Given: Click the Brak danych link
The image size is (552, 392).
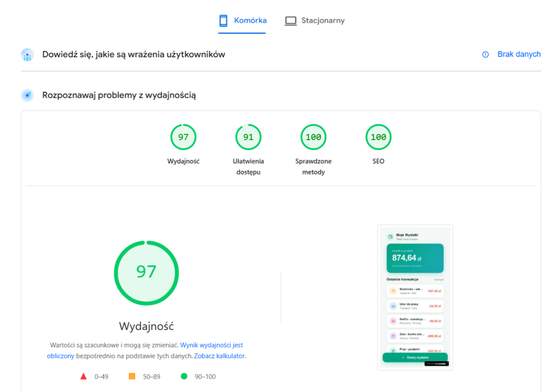Looking at the screenshot, I should point(519,54).
